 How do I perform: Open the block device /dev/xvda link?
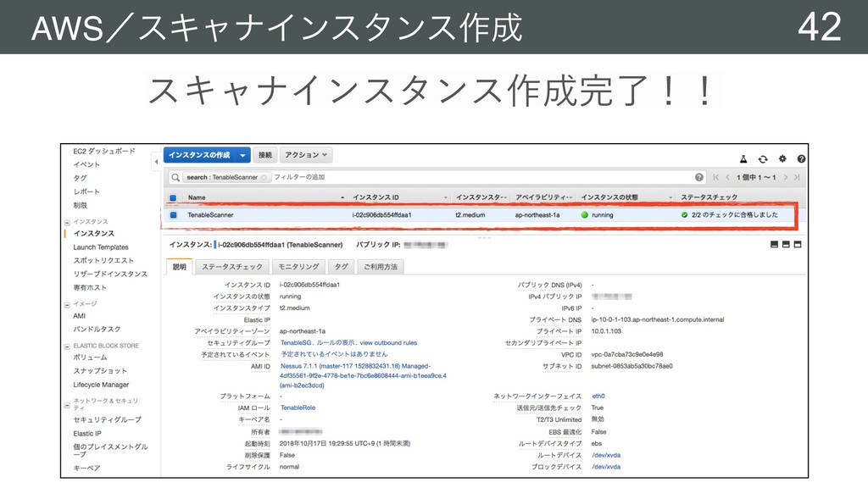606,467
